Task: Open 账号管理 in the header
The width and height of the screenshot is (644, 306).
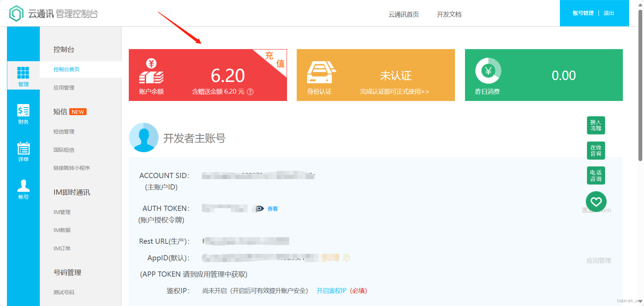Action: click(x=583, y=13)
